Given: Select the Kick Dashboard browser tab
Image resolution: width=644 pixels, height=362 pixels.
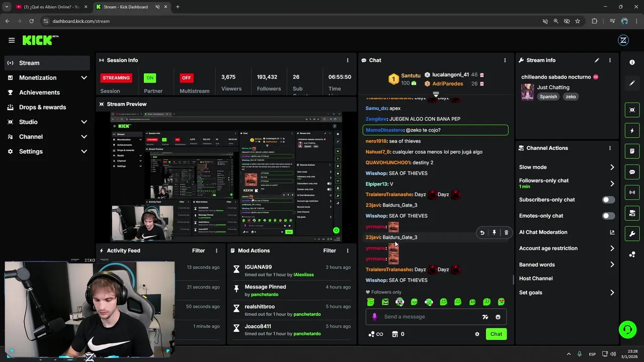Looking at the screenshot, I should point(132,7).
